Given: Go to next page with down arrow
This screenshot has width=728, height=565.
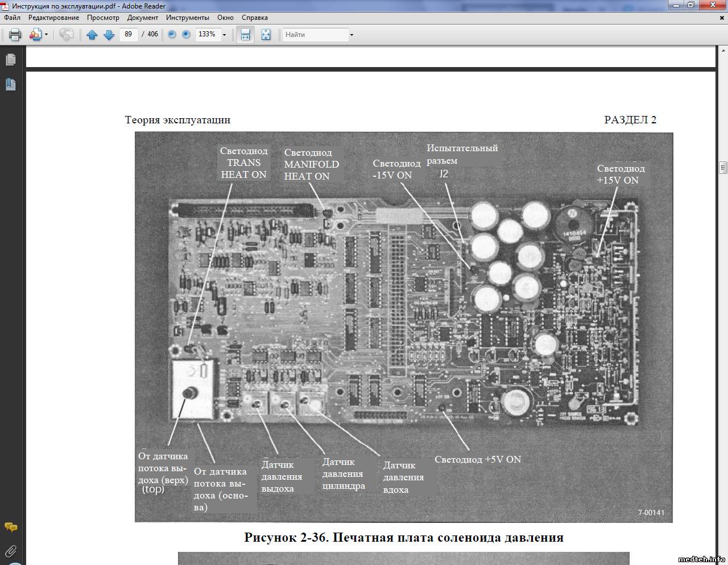Looking at the screenshot, I should (x=109, y=35).
